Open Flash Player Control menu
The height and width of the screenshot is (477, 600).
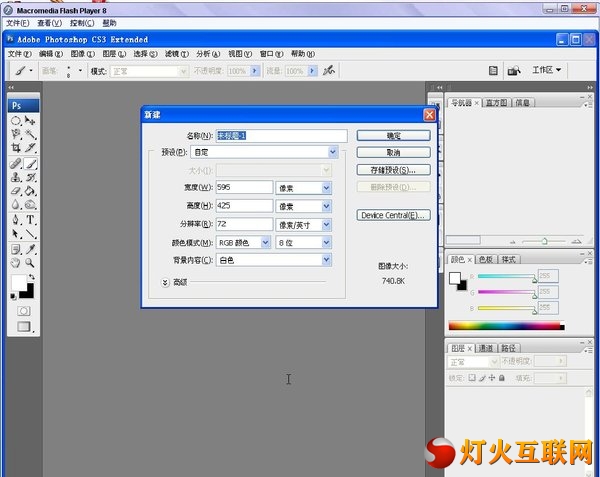82,23
